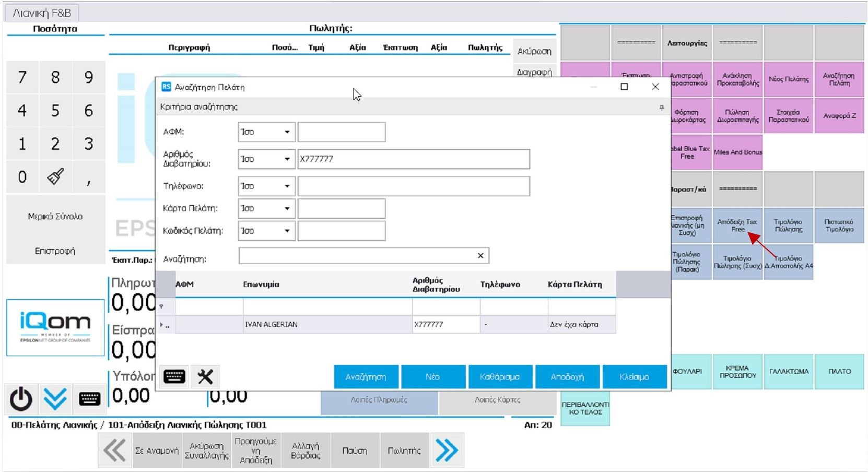The height and width of the screenshot is (473, 868).
Task: Pin the Κριτήρια αναζήτησης panel
Action: click(661, 107)
